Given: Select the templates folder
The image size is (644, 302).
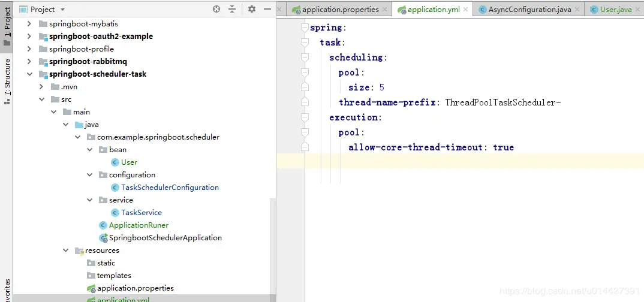Looking at the screenshot, I should tap(114, 275).
